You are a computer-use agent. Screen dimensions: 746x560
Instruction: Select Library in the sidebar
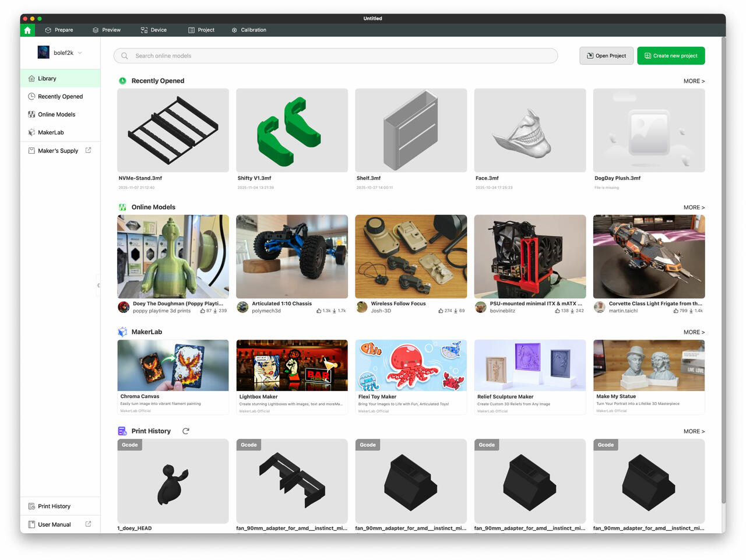click(x=47, y=79)
